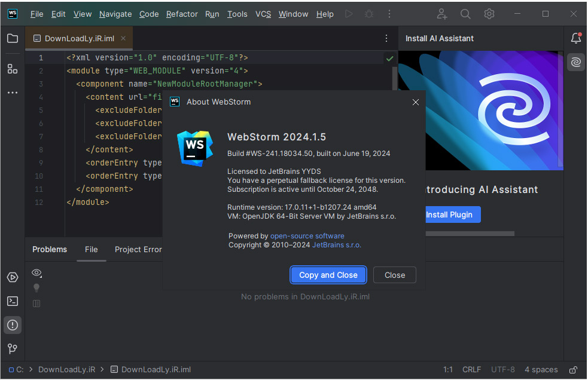Open the IDE Settings gear icon
588x380 pixels.
point(489,13)
